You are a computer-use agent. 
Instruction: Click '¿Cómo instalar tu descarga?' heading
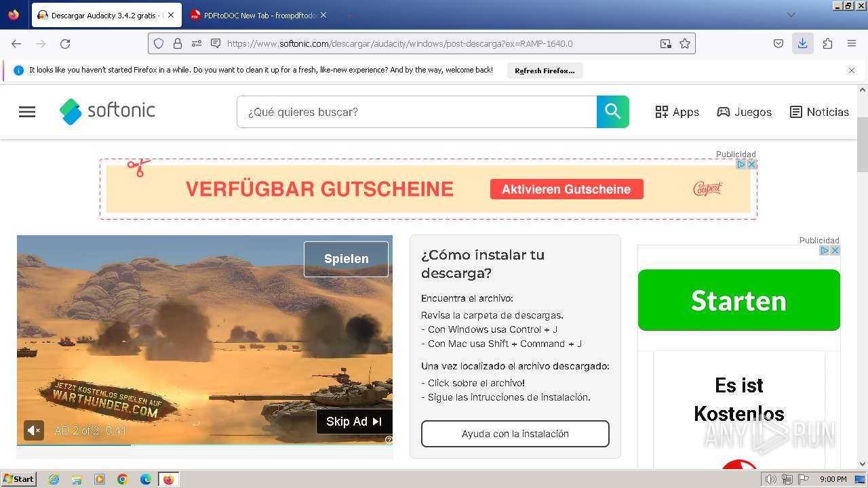tap(483, 264)
